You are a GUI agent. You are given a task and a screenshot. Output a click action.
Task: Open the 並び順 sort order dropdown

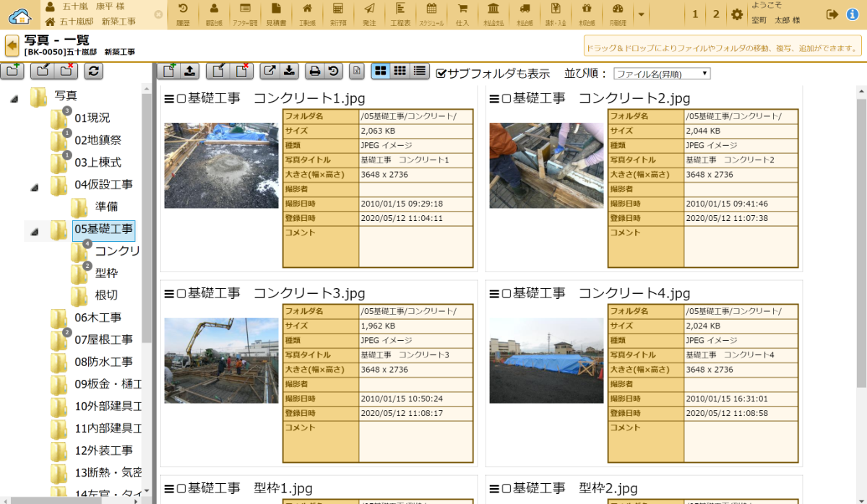click(662, 74)
